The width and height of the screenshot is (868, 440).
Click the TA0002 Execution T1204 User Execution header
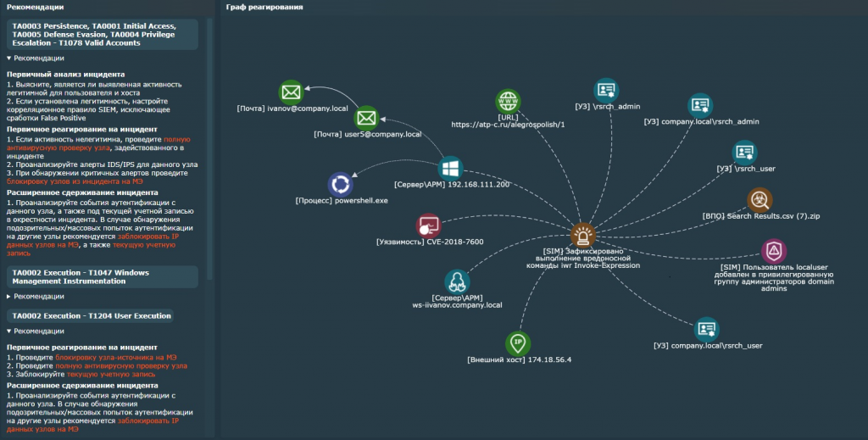92,316
